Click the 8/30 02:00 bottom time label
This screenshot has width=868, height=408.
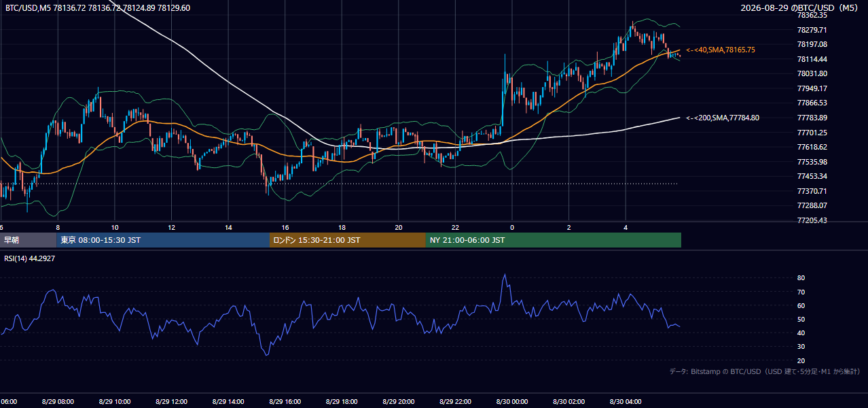tap(569, 402)
